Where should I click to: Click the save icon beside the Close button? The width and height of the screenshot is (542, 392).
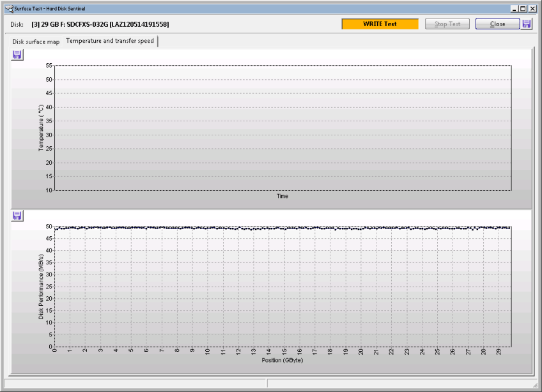pyautogui.click(x=527, y=24)
